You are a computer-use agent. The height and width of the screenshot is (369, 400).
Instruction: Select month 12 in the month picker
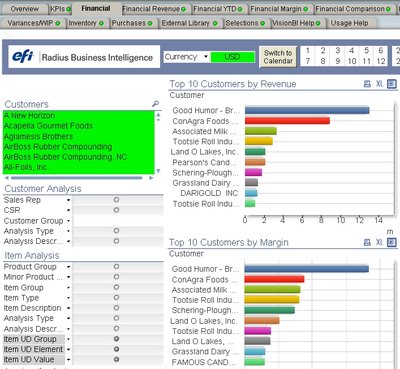[380, 61]
